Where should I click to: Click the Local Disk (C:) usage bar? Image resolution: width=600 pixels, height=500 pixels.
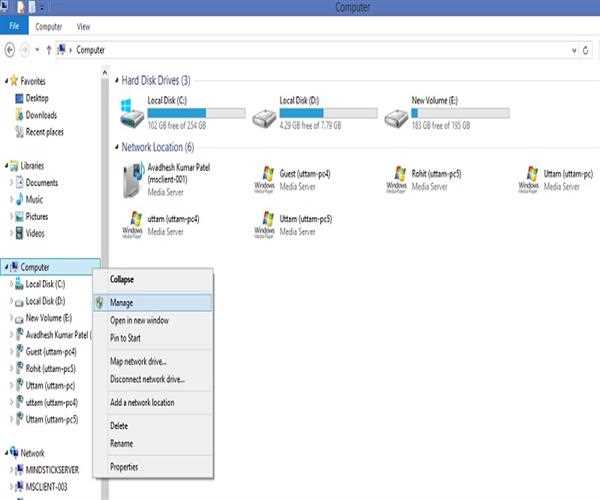pyautogui.click(x=196, y=113)
